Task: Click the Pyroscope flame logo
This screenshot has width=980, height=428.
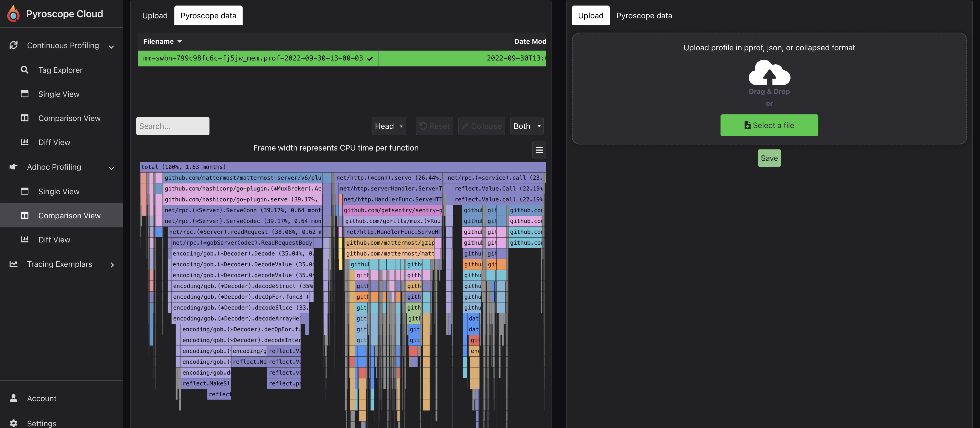Action: [14, 14]
